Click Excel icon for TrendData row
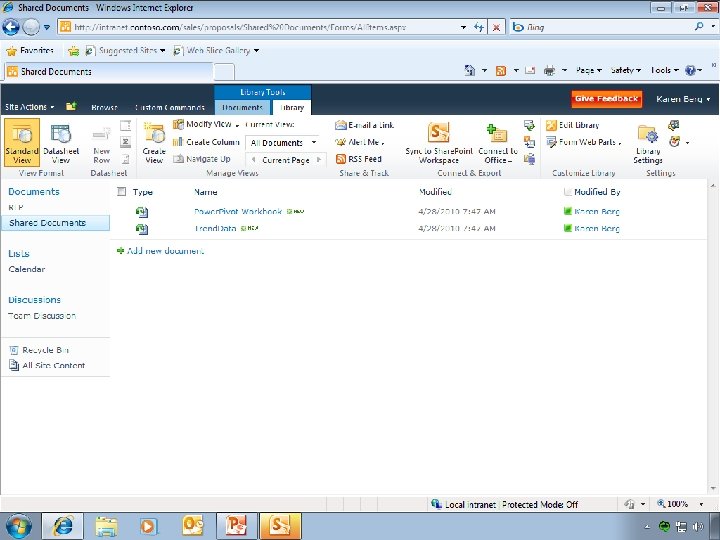The image size is (720, 540). (x=142, y=229)
